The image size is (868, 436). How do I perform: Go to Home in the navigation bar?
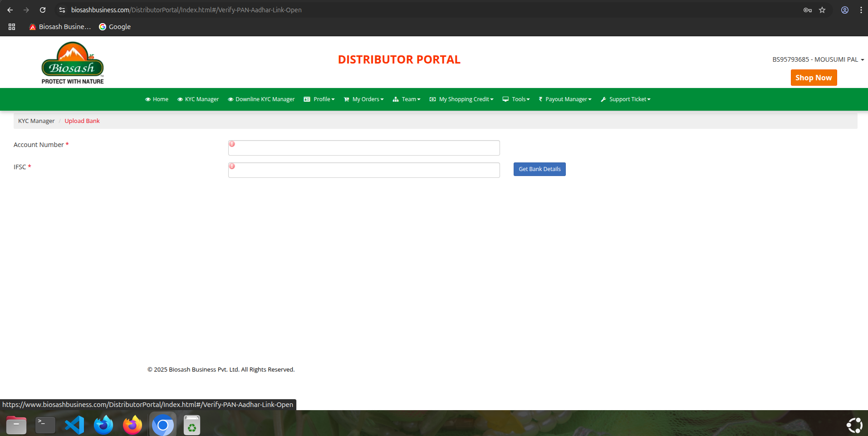coord(157,99)
